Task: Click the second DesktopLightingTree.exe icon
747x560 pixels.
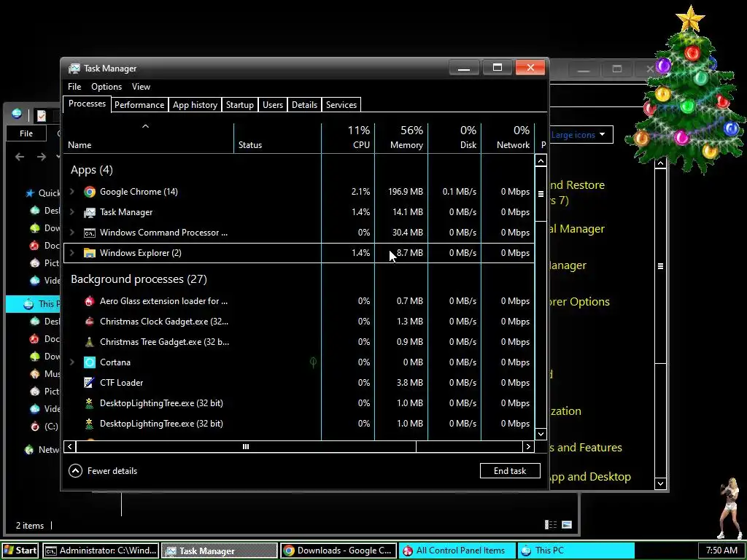Action: click(x=90, y=424)
